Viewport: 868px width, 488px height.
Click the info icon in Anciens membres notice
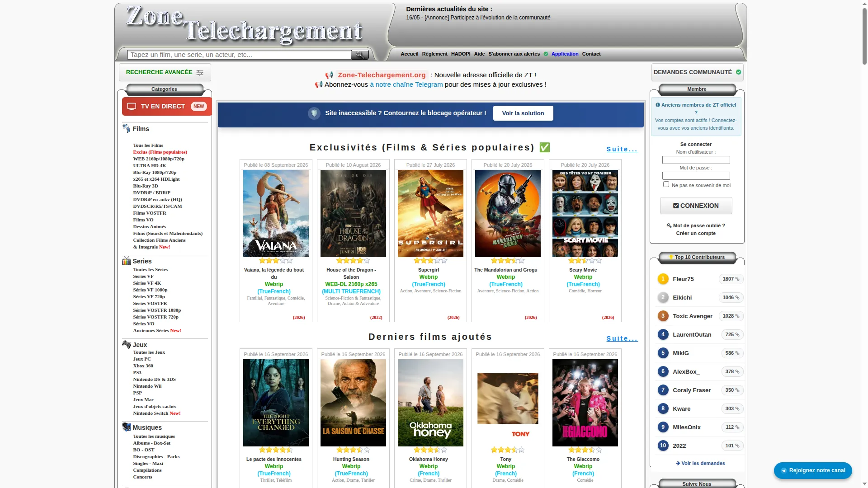pyautogui.click(x=658, y=105)
